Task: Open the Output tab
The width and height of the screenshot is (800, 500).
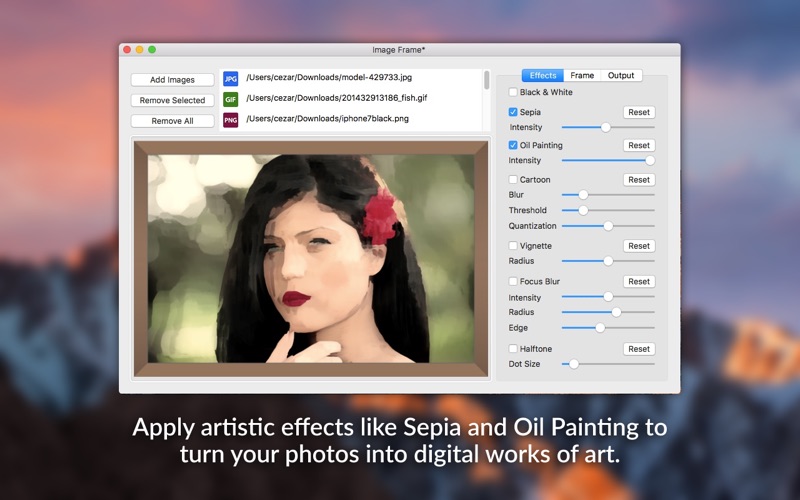Action: (x=621, y=76)
